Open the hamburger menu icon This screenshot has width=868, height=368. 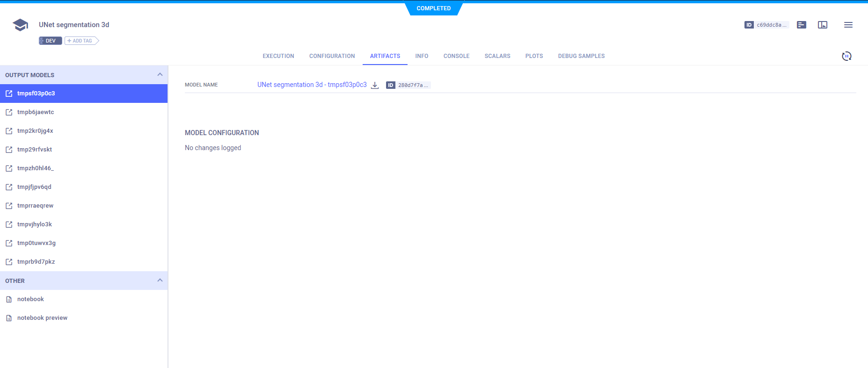point(848,25)
